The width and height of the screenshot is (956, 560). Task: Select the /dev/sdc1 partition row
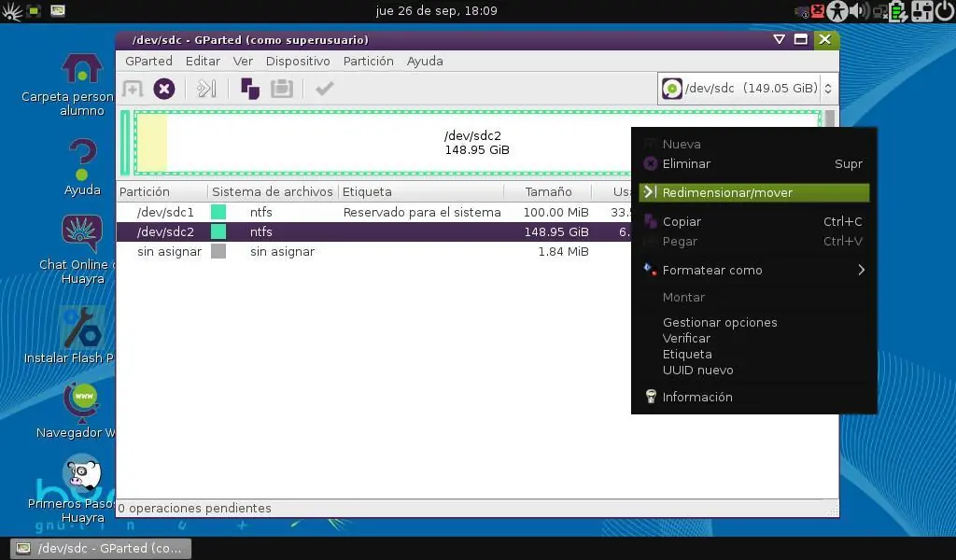point(373,212)
